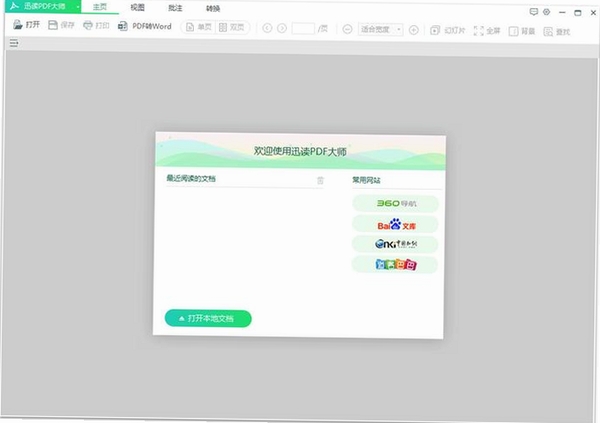Click the 保存 save toolbar button
Image resolution: width=600 pixels, height=423 pixels.
point(61,25)
